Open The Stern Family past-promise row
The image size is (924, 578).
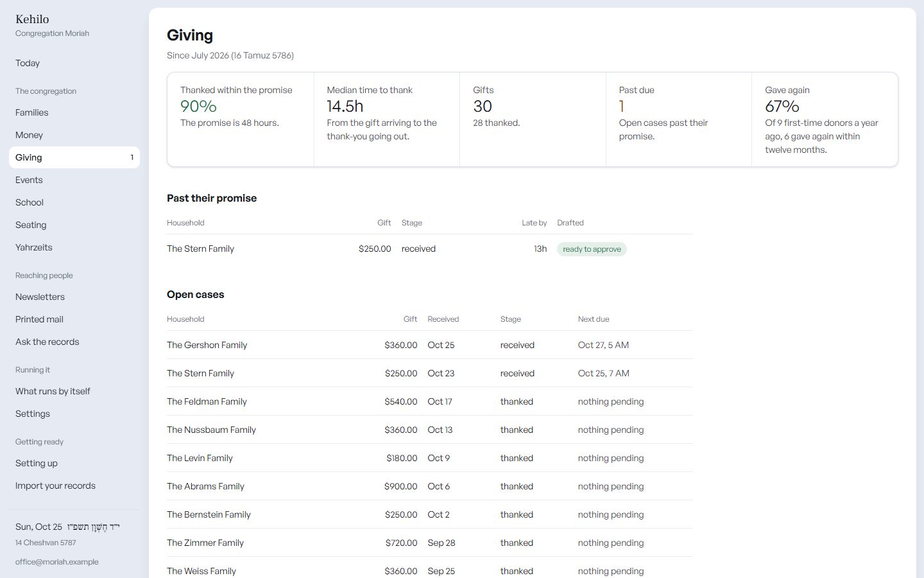(430, 249)
